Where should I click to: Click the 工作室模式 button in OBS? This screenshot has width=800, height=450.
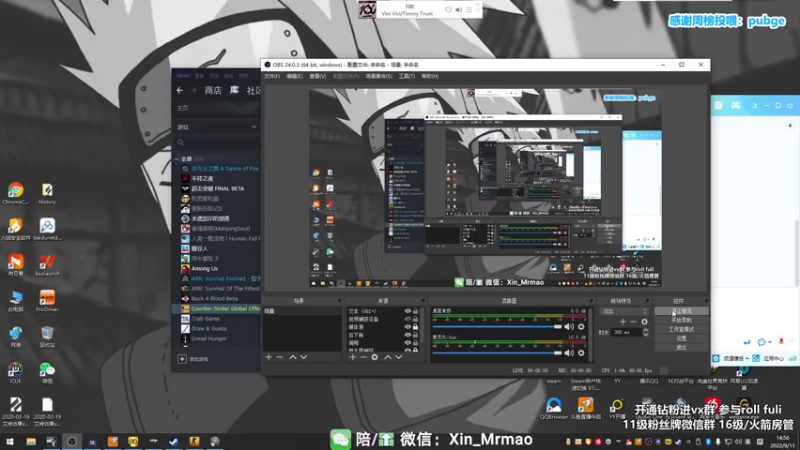point(681,329)
